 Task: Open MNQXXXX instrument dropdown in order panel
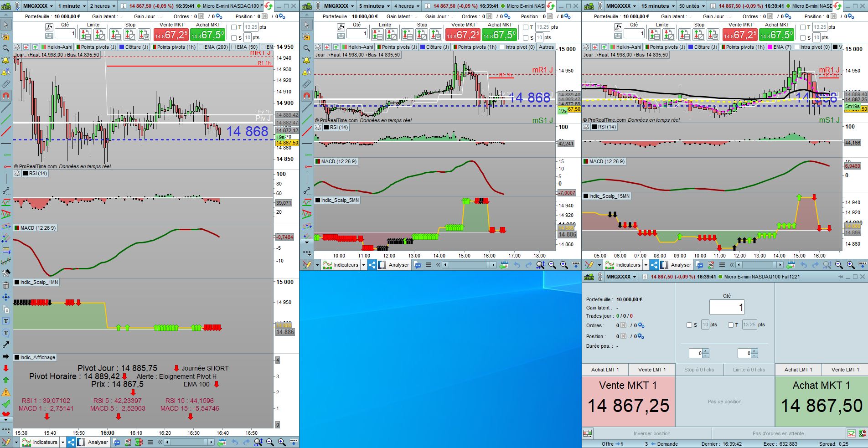(621, 277)
